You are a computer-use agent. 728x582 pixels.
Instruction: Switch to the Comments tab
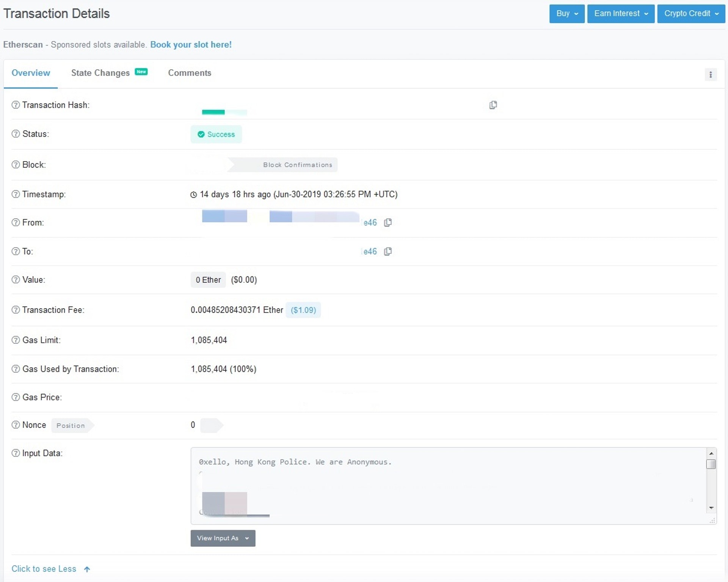point(190,73)
